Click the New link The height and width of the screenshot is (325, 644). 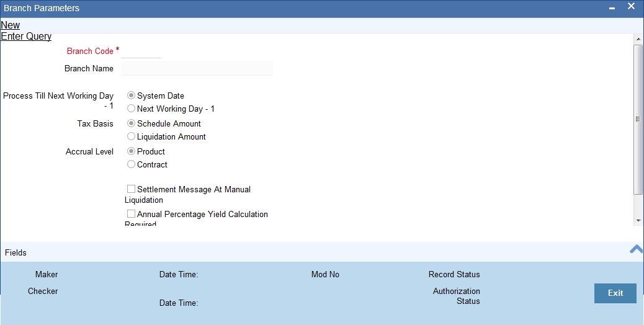click(x=11, y=25)
